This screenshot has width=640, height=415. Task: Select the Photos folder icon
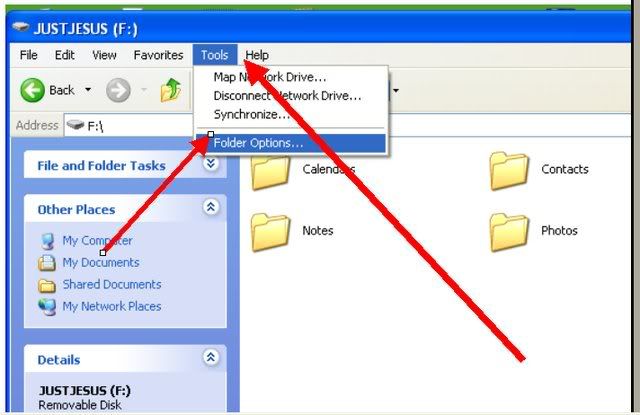[x=509, y=232]
